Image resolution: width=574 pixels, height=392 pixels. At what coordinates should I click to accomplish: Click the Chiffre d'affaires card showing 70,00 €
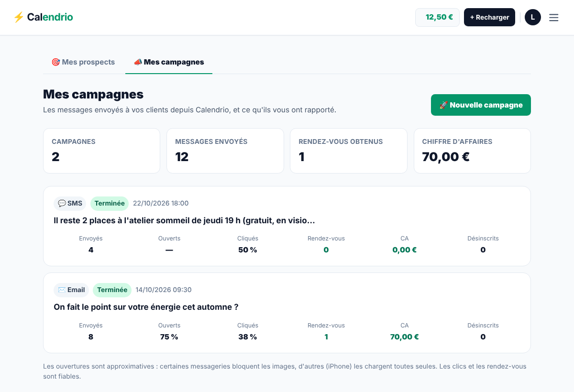point(472,151)
